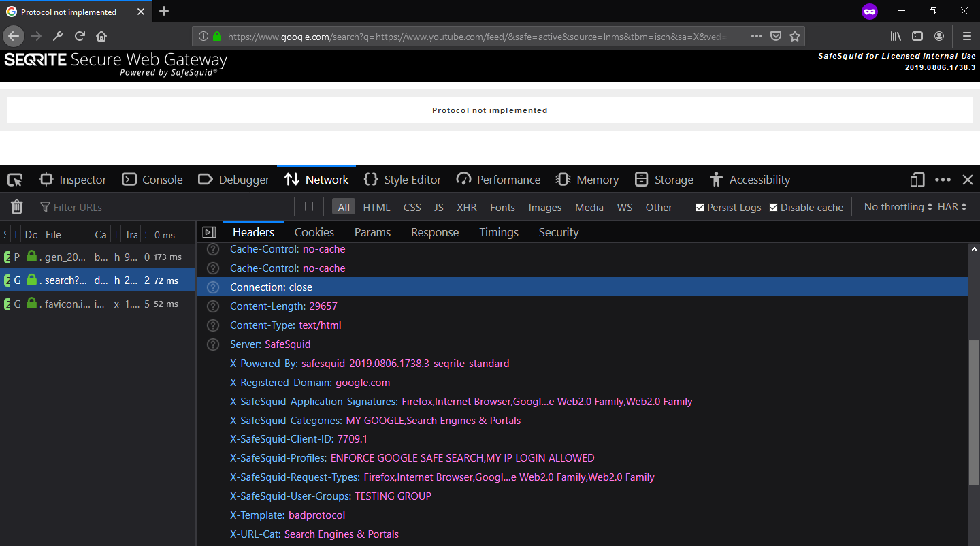Filter requests by Images
Viewport: 980px width, 546px height.
point(545,207)
